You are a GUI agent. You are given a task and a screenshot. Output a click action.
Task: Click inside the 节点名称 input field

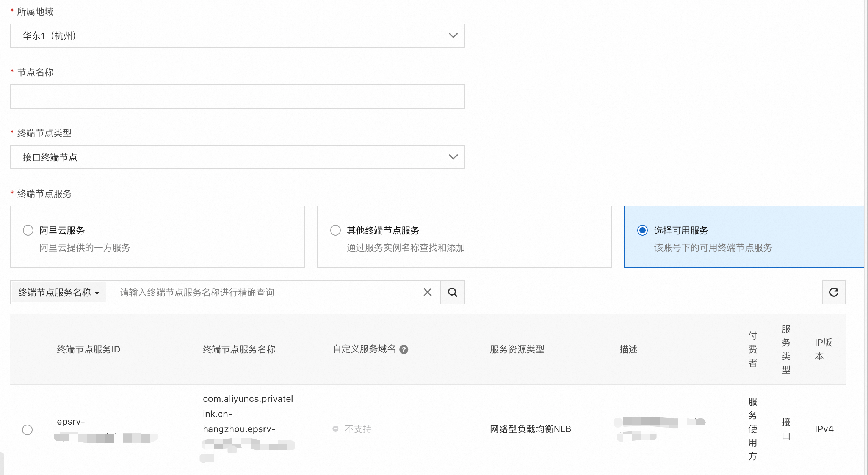(237, 96)
